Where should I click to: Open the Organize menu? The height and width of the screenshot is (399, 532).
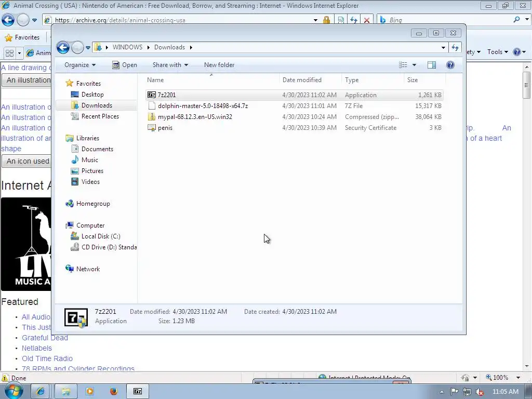pyautogui.click(x=80, y=65)
